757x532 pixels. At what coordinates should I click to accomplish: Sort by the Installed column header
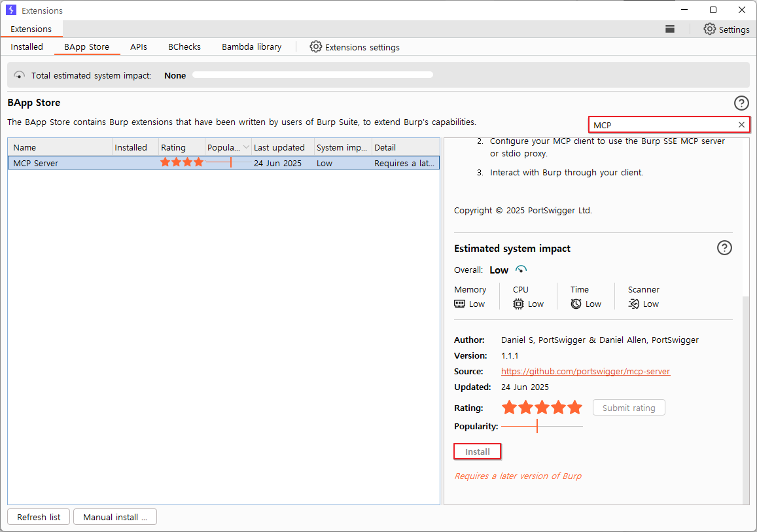pos(135,147)
